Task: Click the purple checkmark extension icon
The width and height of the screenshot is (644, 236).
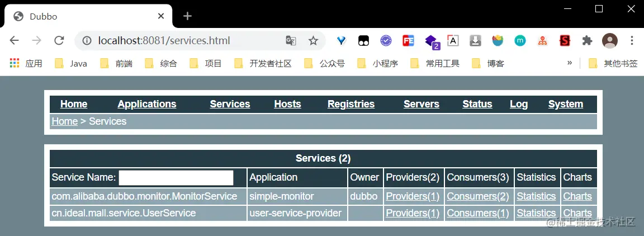Action: 386,40
